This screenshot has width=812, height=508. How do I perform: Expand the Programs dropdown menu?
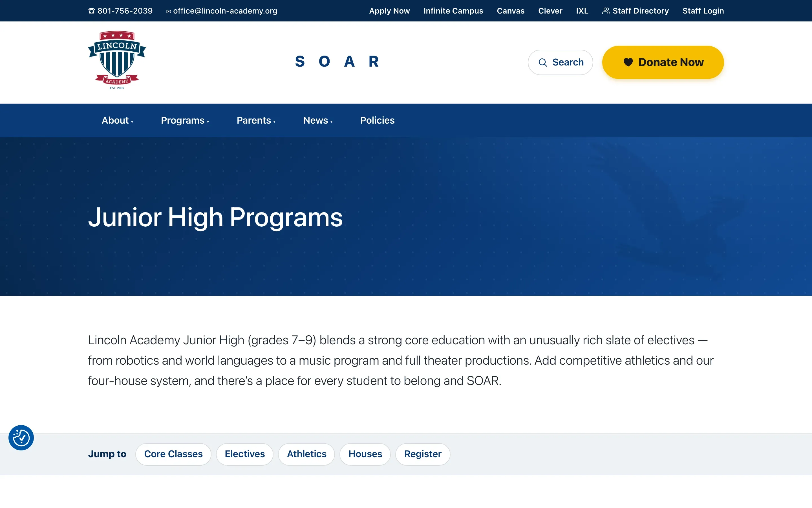(x=185, y=120)
